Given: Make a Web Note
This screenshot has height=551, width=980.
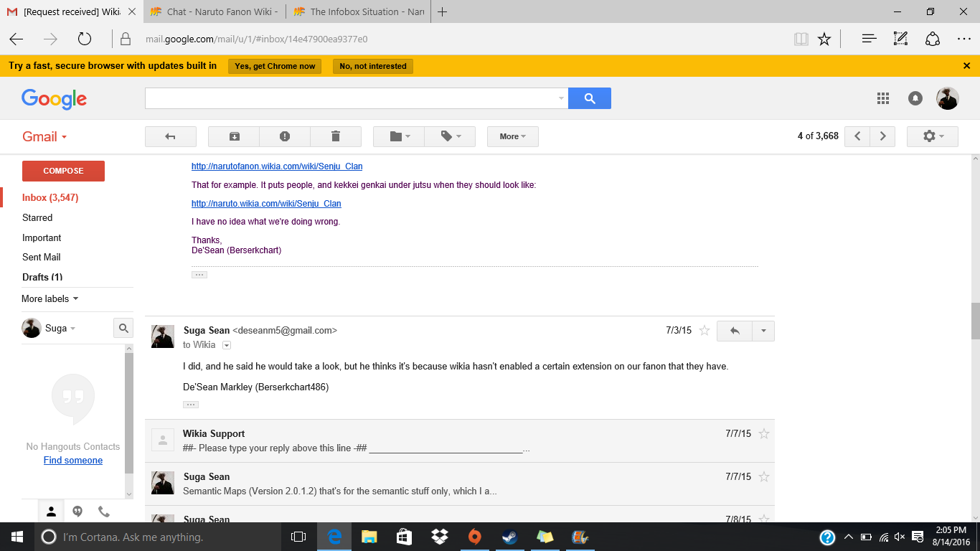Looking at the screenshot, I should pyautogui.click(x=900, y=39).
